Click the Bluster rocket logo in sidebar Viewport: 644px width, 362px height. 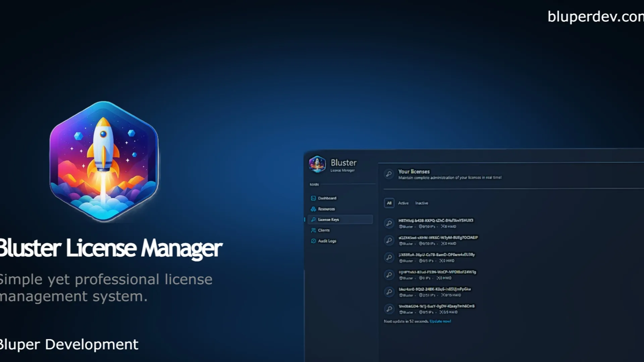(317, 164)
